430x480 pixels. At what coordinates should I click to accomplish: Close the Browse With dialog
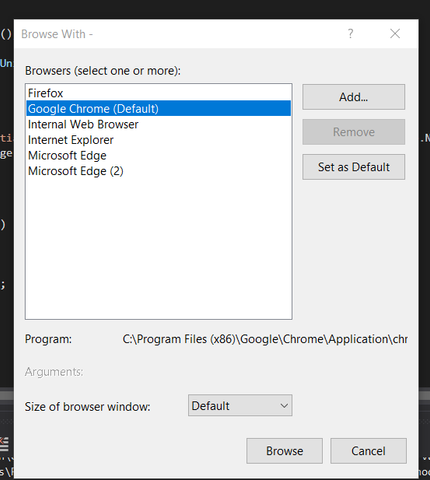tap(395, 34)
